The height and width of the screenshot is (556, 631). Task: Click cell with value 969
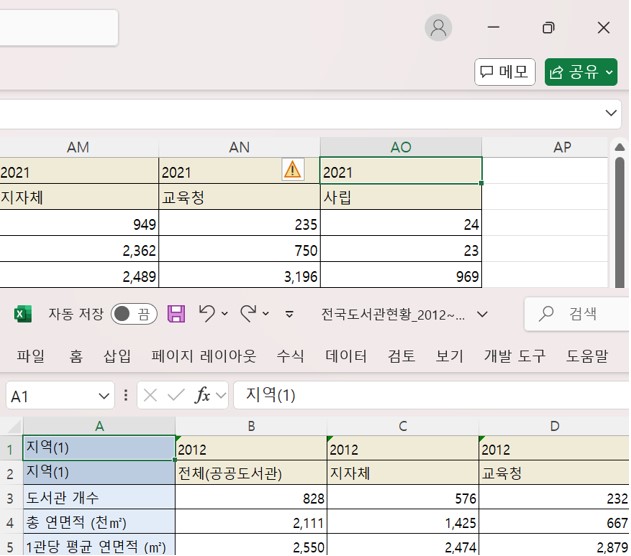point(401,275)
